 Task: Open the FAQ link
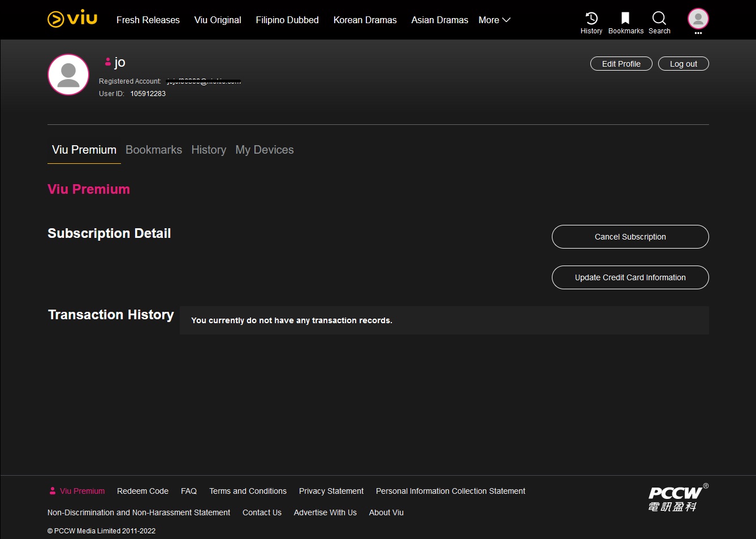[x=189, y=491]
